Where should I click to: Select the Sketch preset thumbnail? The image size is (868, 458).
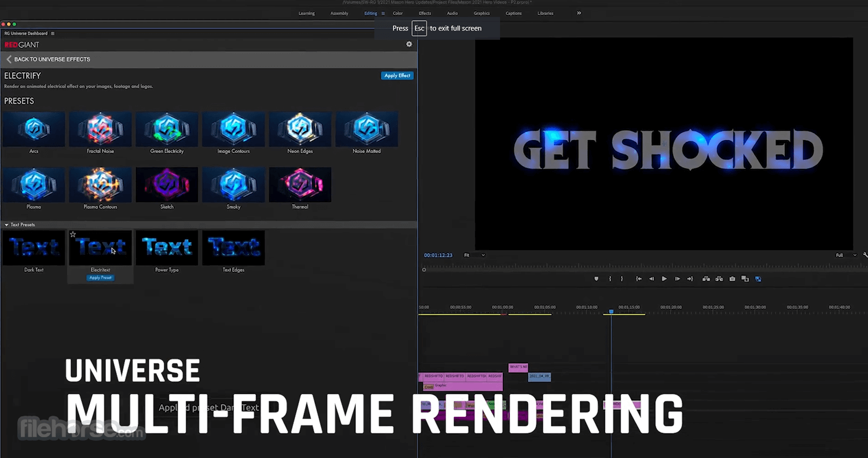[167, 185]
